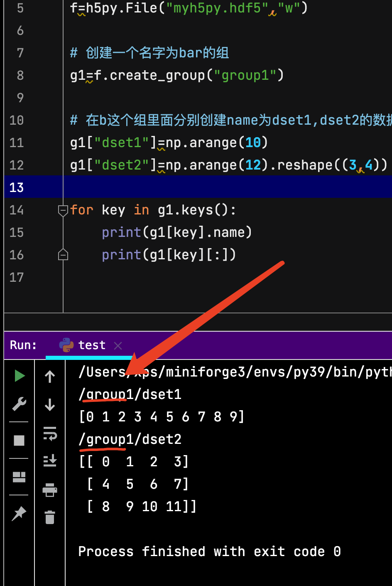Viewport: 392px width, 586px height.
Task: Rerun the test script with green arrow
Action: coord(19,376)
